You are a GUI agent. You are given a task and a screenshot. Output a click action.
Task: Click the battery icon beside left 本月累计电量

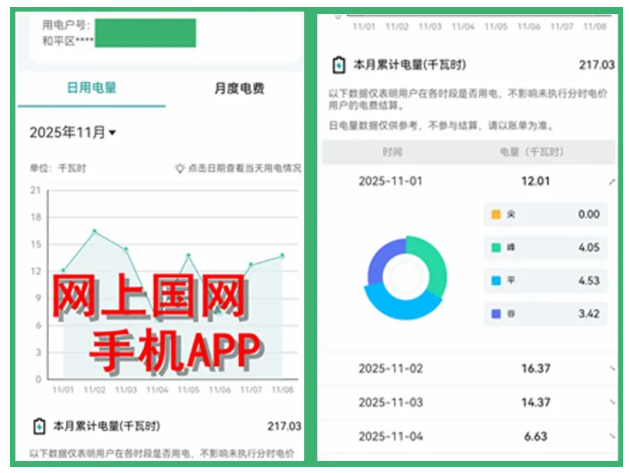click(38, 426)
